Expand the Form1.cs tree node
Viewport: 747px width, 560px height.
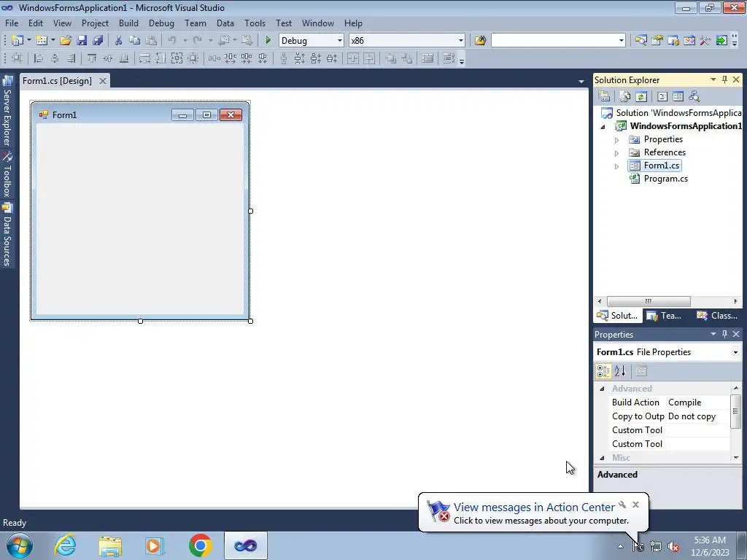coord(616,166)
